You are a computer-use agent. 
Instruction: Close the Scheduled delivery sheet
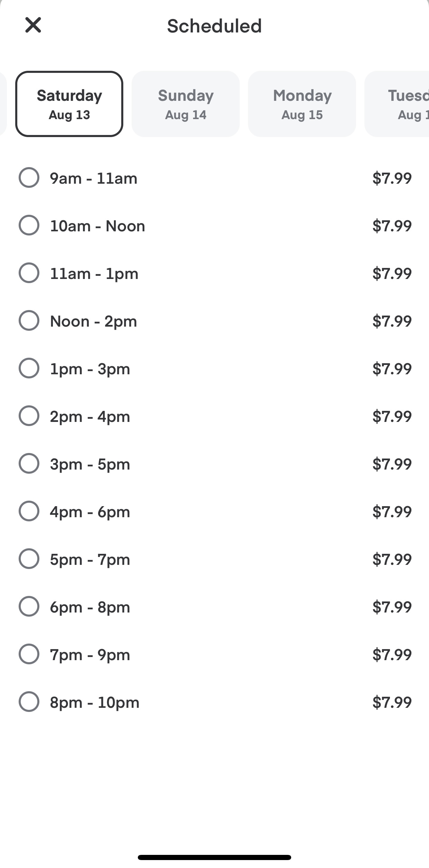coord(33,25)
